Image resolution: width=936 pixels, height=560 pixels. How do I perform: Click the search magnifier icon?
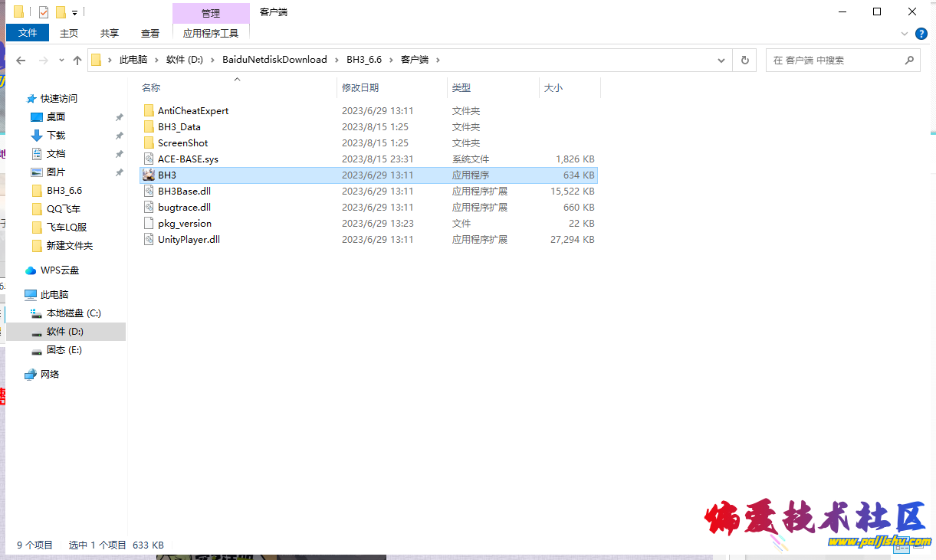tap(910, 60)
